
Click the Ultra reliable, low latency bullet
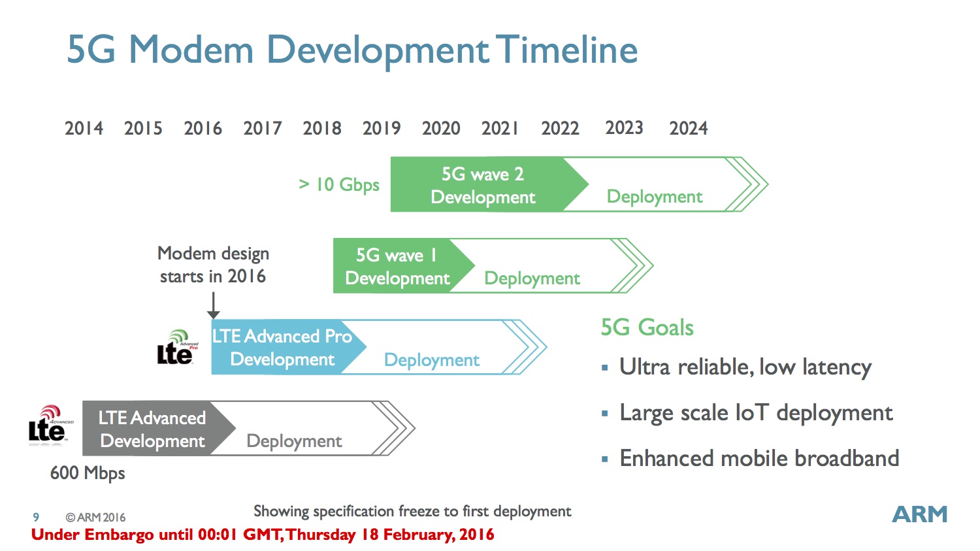pos(745,367)
